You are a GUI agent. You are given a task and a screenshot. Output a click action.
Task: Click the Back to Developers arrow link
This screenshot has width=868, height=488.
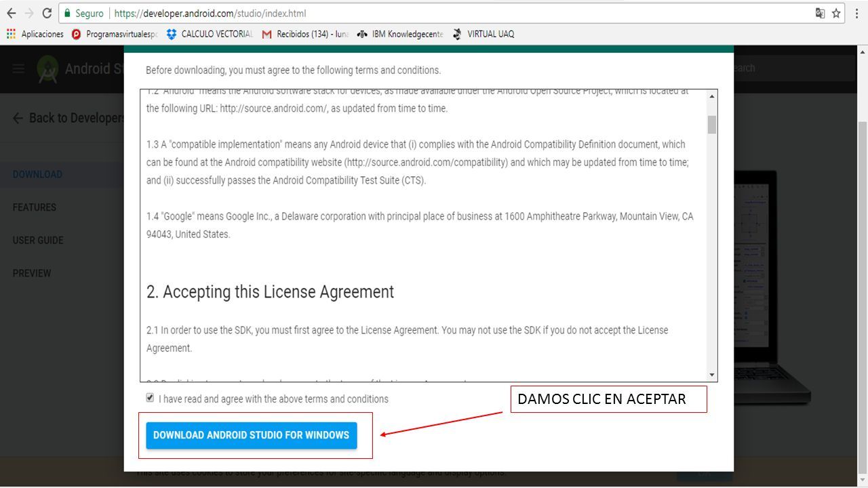[x=68, y=118]
